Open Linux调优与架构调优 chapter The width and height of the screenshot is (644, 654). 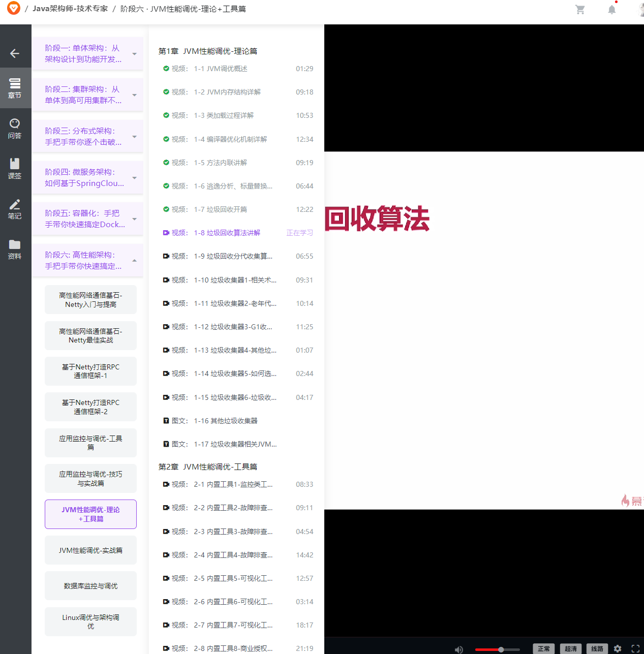[90, 621]
